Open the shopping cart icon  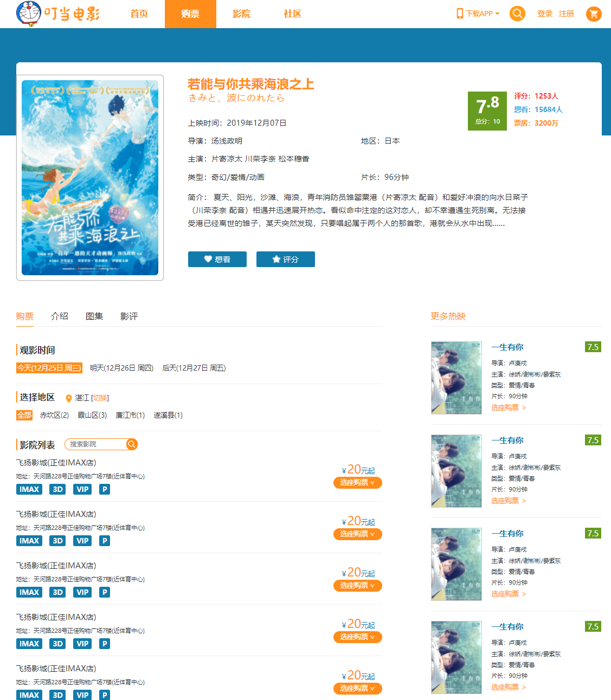pyautogui.click(x=594, y=14)
